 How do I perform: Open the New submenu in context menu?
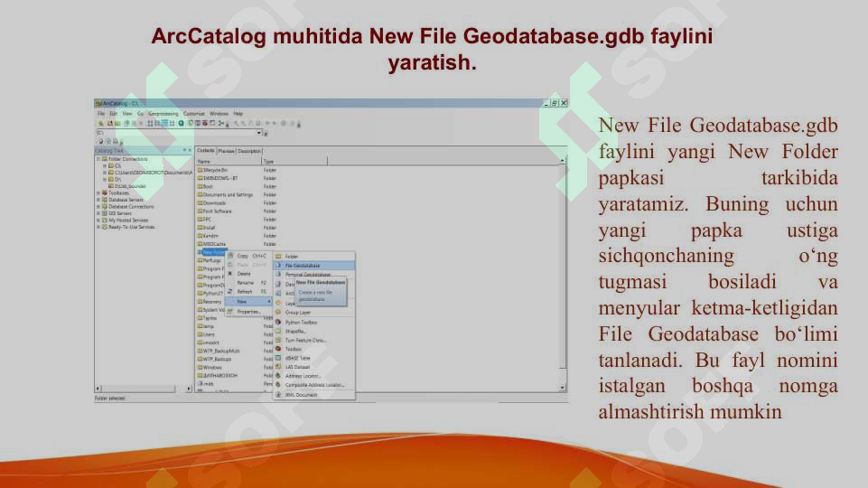pos(249,301)
